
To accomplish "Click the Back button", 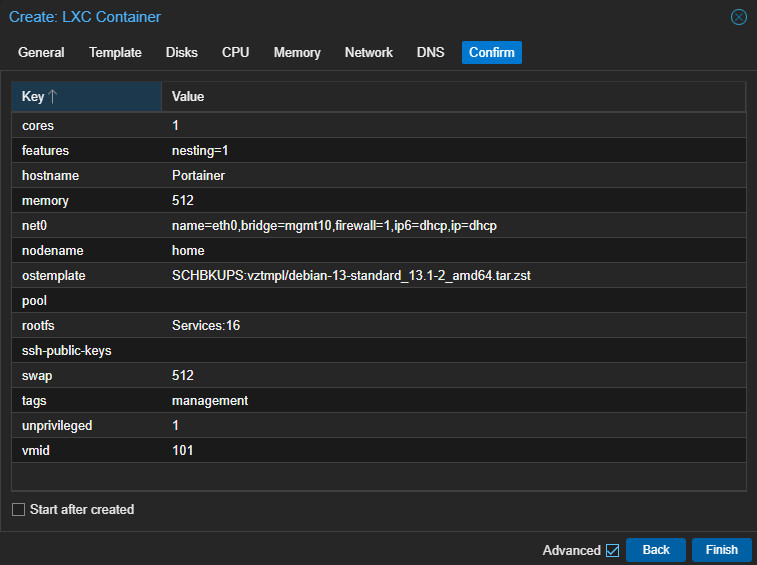I will pyautogui.click(x=656, y=550).
